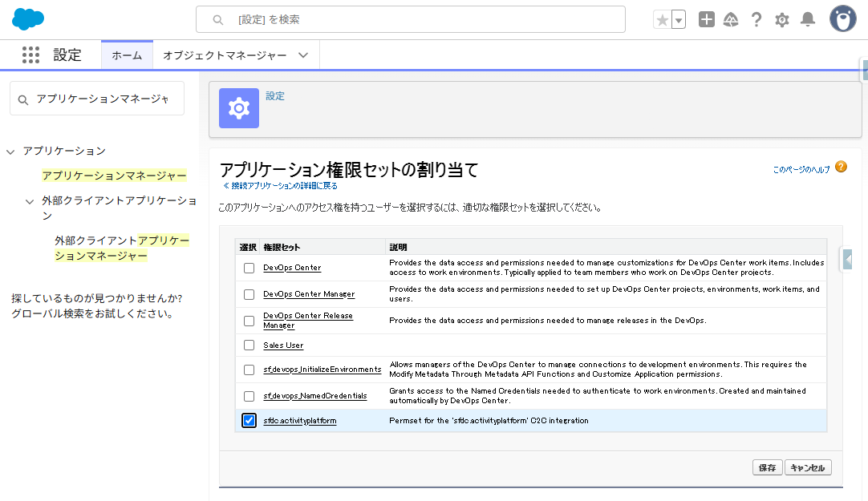Open the sf_devops_NamedCredentials link
The width and height of the screenshot is (868, 501).
[x=315, y=396]
